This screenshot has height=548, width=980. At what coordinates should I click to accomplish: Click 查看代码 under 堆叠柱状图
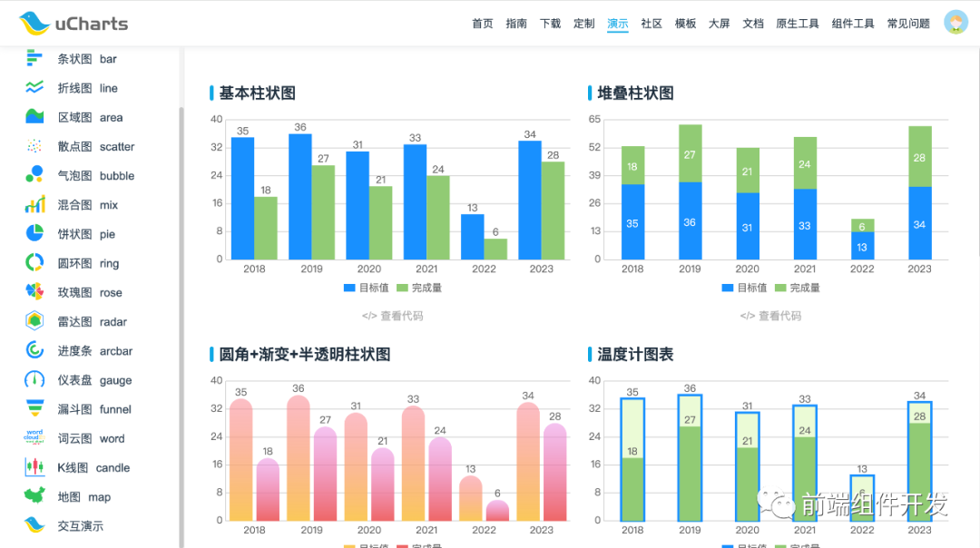(x=770, y=316)
